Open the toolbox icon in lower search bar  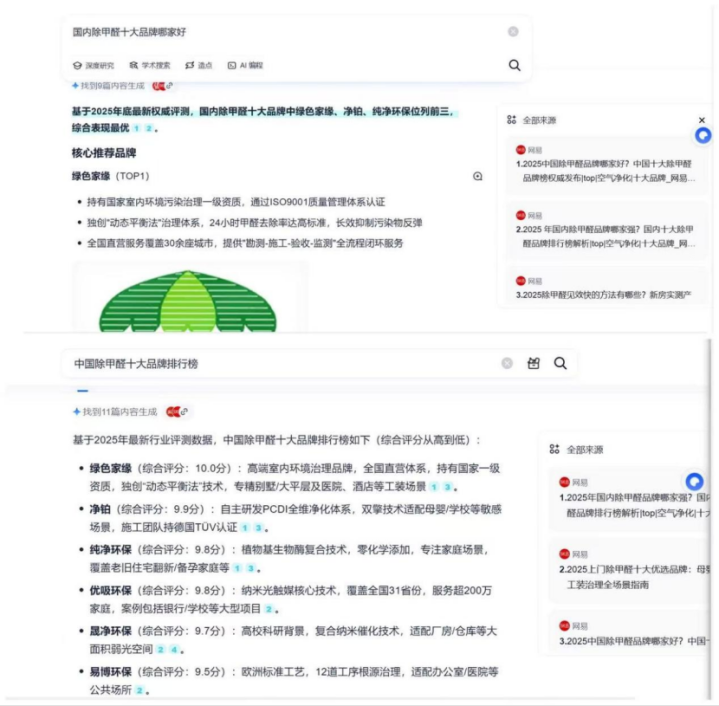click(533, 364)
